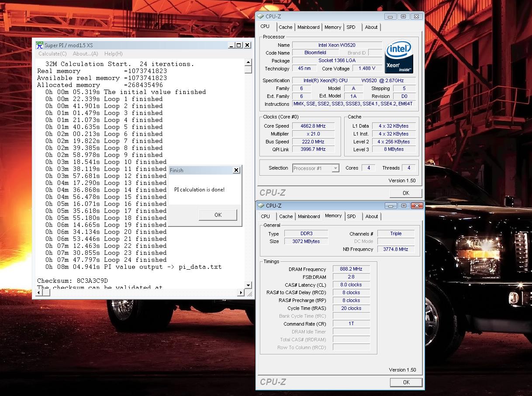Screen dimensions: 532x396
Task: Click the Core Speed value 4662.8 MHz
Action: 313,126
